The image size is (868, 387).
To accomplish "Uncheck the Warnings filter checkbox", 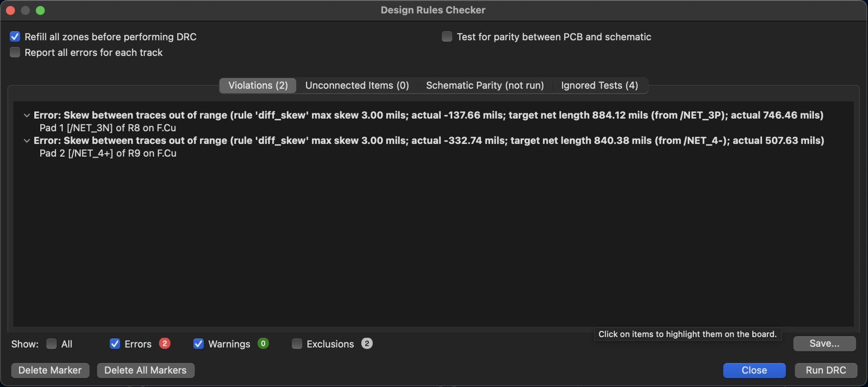I will (x=198, y=344).
